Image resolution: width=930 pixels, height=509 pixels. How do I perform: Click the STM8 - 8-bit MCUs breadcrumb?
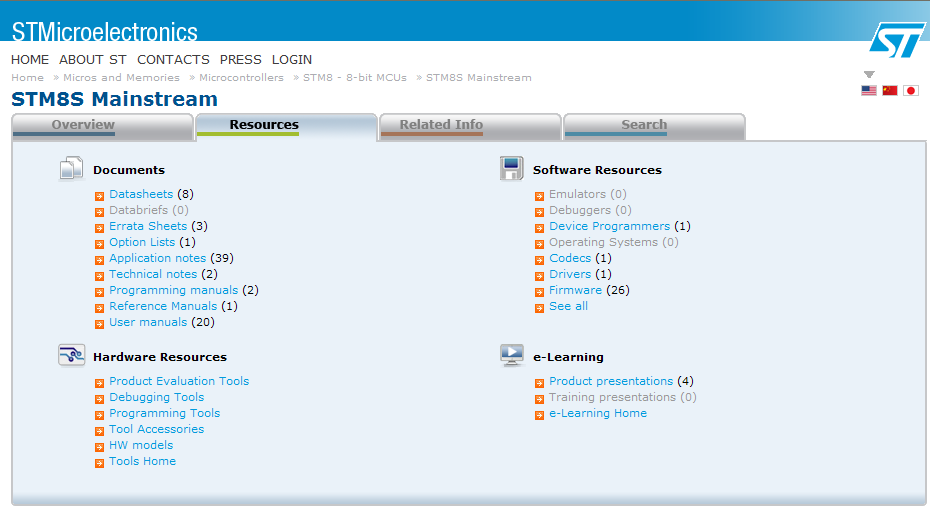point(355,77)
